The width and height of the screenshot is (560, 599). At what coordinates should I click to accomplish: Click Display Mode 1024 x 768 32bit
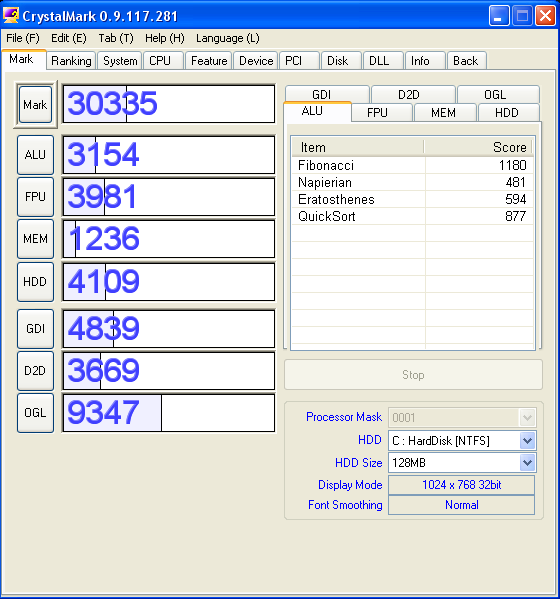pyautogui.click(x=461, y=485)
